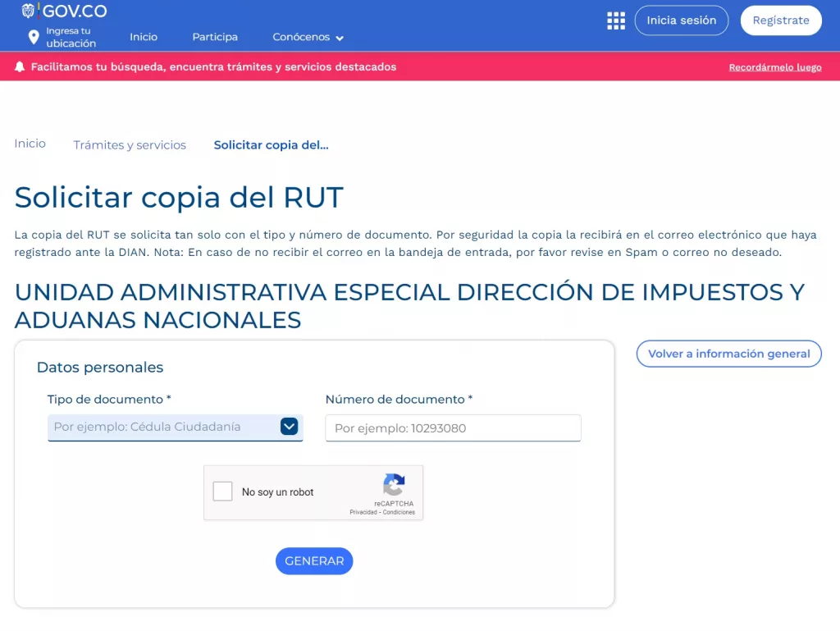Open Trámites y servicios breadcrumb link
840x631 pixels.
(130, 145)
